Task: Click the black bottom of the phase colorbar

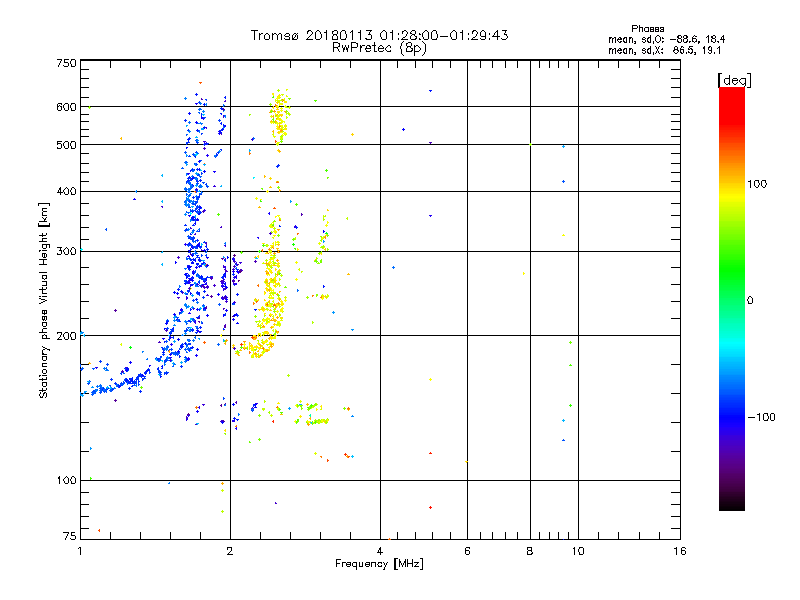Action: pos(732,503)
